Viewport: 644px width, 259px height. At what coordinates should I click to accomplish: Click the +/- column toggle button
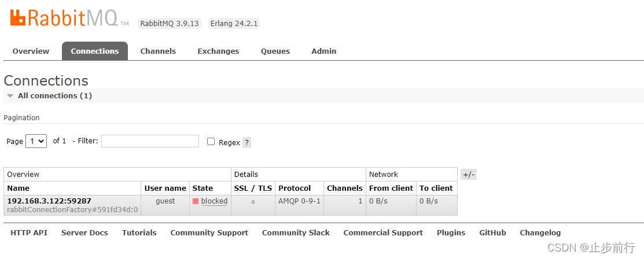pos(469,175)
